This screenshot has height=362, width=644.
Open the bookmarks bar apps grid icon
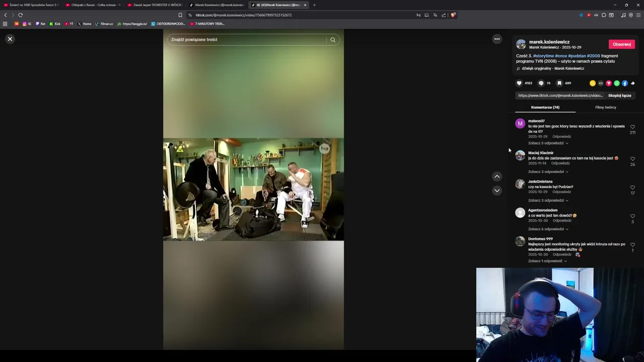[5, 24]
